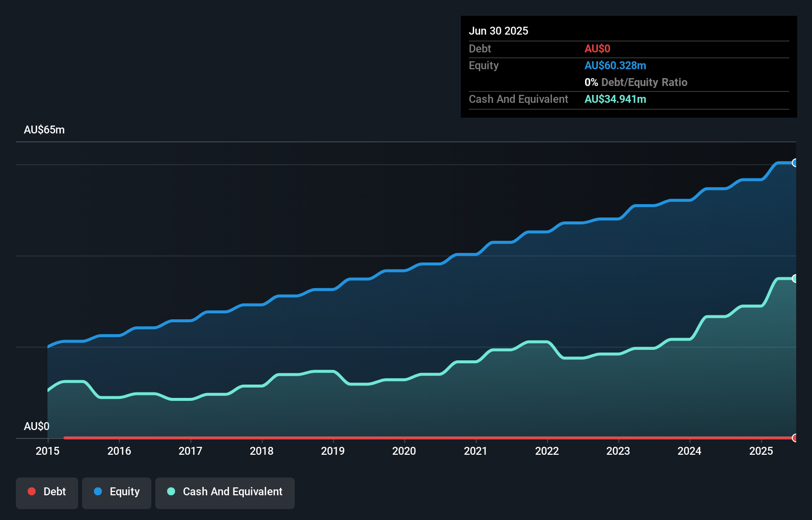
Task: Expand the Jun 30 2025 tooltip header
Action: (498, 31)
